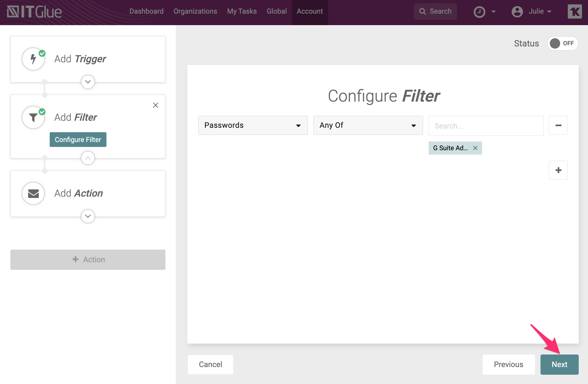
Task: Click the envelope Action step icon
Action: [33, 193]
